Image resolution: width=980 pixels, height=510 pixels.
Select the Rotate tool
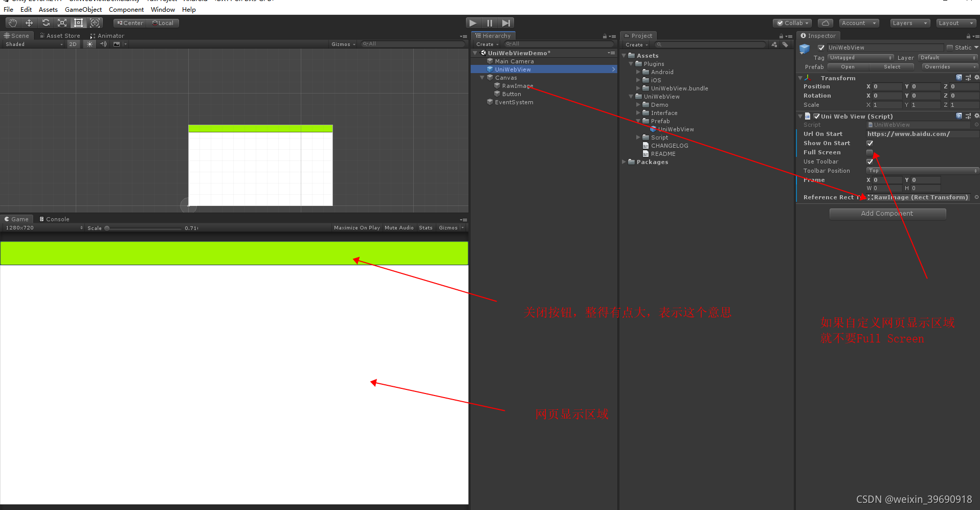point(46,22)
